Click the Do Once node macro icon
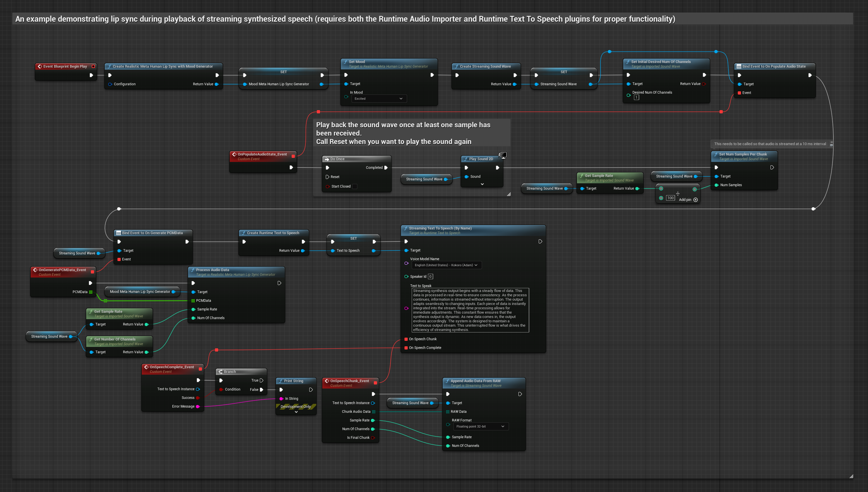The image size is (868, 492). [327, 159]
